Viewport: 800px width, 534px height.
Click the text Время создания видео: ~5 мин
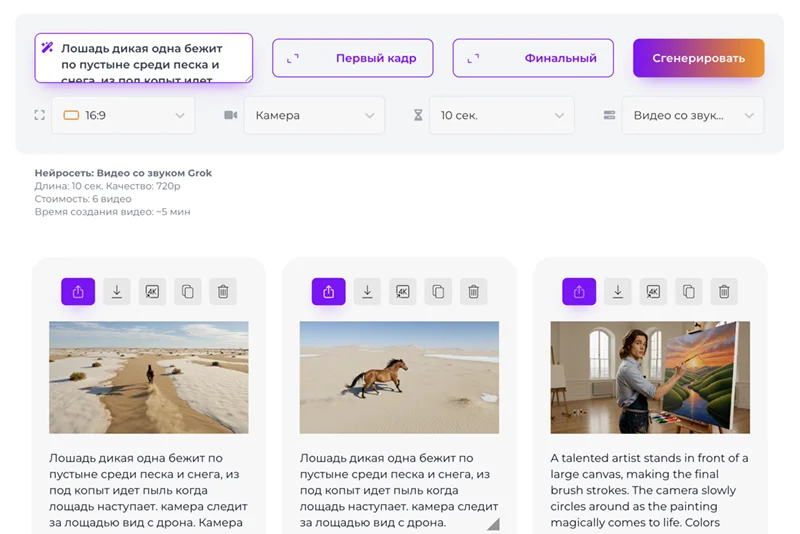(x=112, y=212)
